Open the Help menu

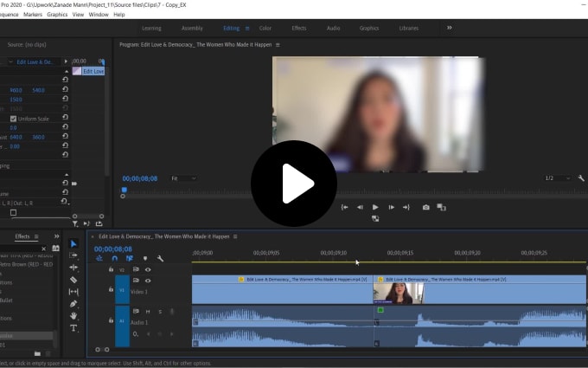tap(118, 15)
